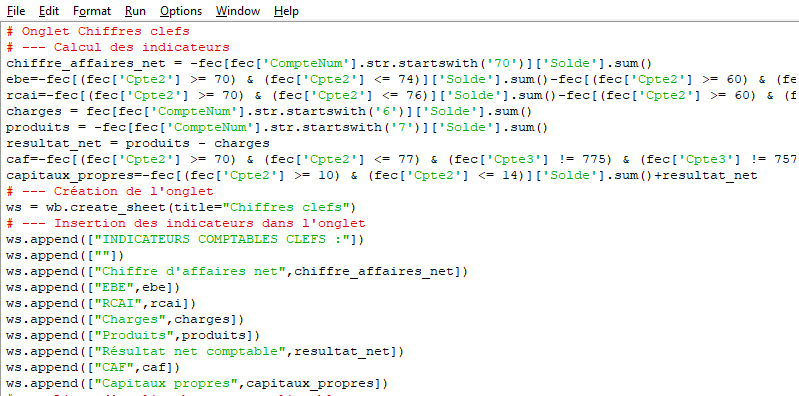The image size is (799, 396).
Task: Open the Window menu
Action: point(237,11)
